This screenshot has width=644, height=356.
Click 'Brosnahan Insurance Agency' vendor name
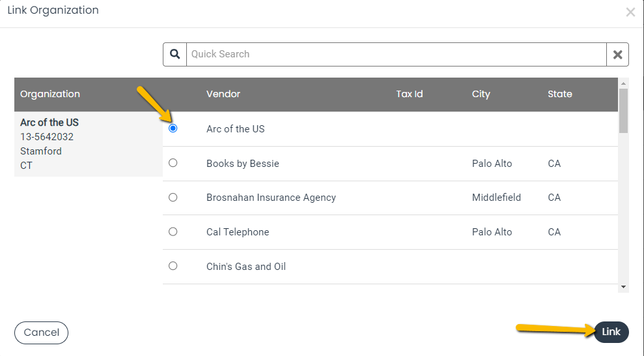(271, 198)
